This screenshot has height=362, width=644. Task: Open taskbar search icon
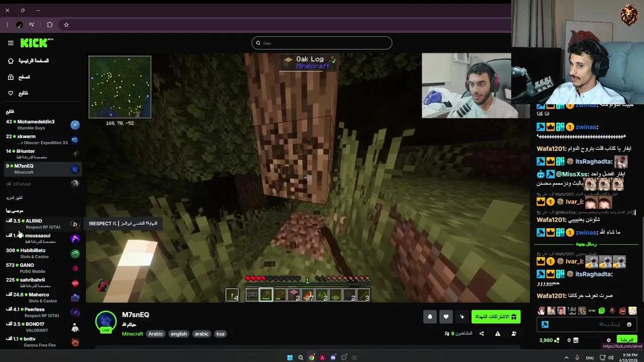click(x=301, y=357)
